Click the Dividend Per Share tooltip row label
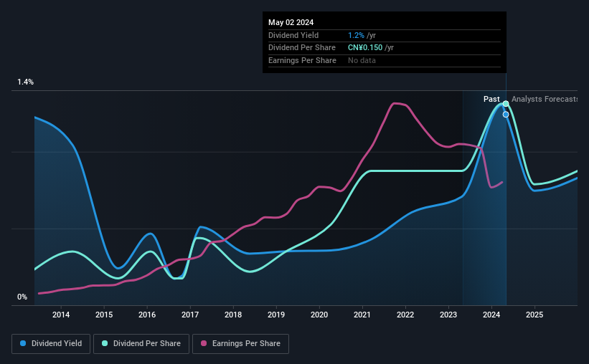The width and height of the screenshot is (589, 364). pos(302,48)
